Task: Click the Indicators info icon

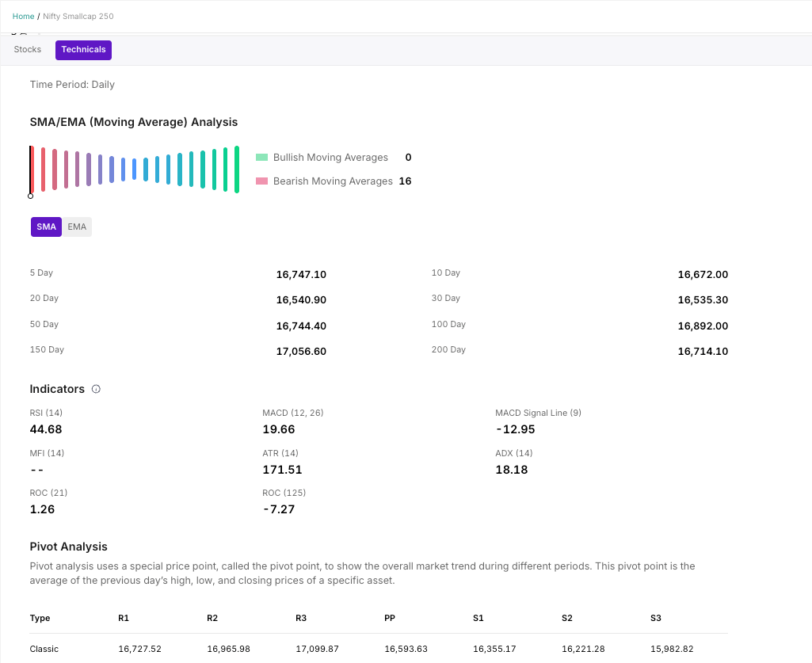Action: click(x=97, y=389)
